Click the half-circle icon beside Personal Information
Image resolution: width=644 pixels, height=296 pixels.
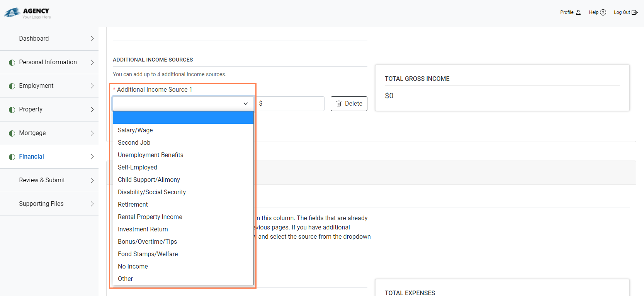pyautogui.click(x=12, y=62)
